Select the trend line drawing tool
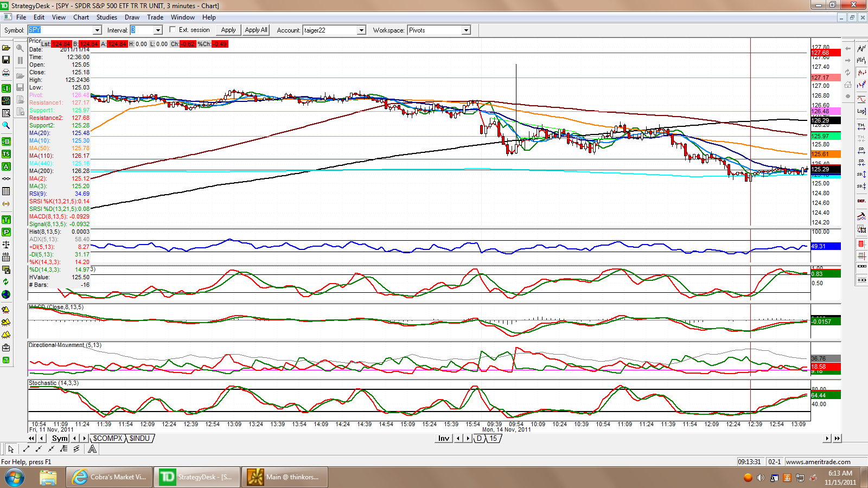Image resolution: width=868 pixels, height=488 pixels. tap(25, 449)
